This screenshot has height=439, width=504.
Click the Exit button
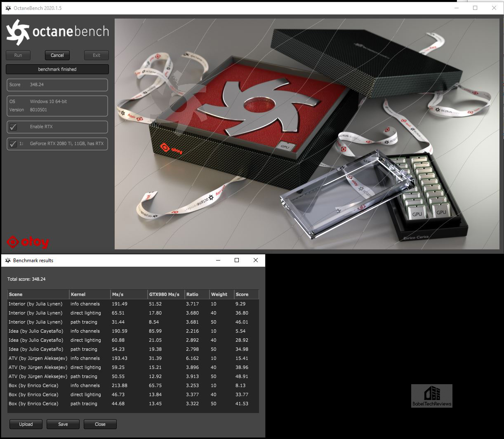tap(97, 55)
